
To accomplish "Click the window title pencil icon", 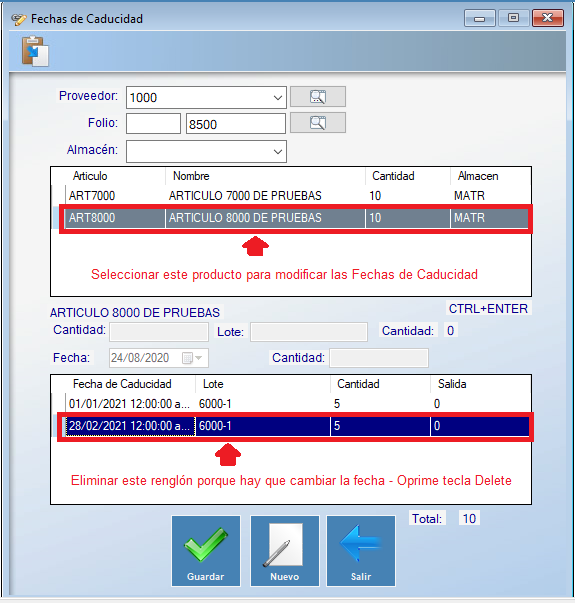I will pyautogui.click(x=18, y=19).
